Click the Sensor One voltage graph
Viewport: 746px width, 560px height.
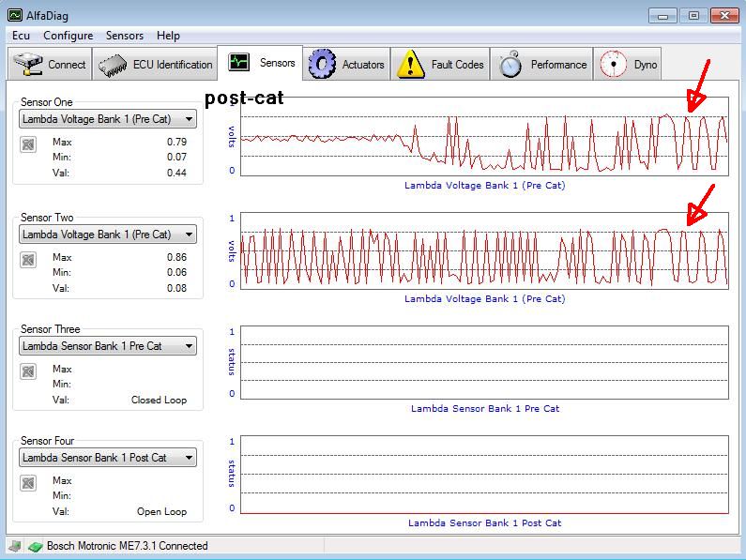point(484,137)
